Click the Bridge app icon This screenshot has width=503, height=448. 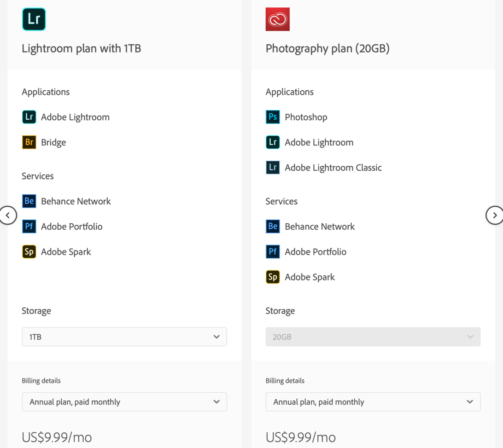pyautogui.click(x=29, y=142)
